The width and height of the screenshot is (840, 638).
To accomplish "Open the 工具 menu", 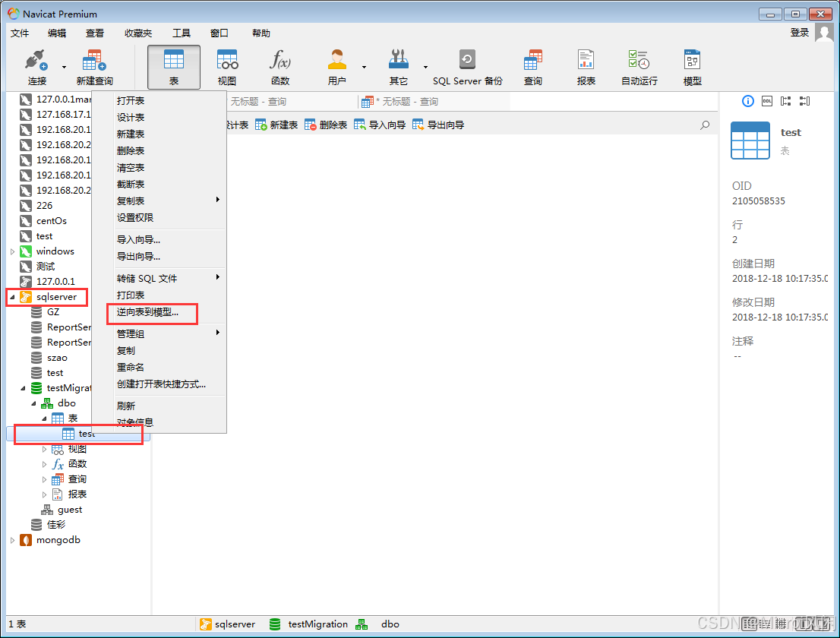I will [x=181, y=33].
